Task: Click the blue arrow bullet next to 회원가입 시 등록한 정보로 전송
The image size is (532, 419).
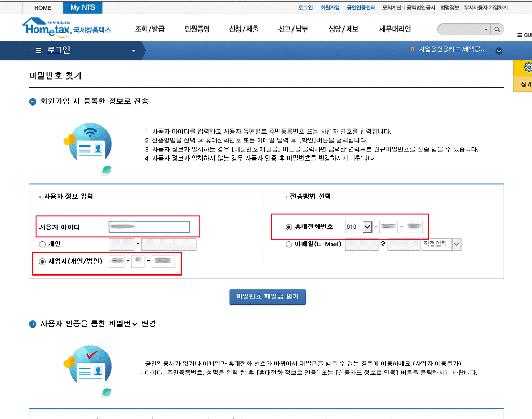Action: [x=33, y=101]
